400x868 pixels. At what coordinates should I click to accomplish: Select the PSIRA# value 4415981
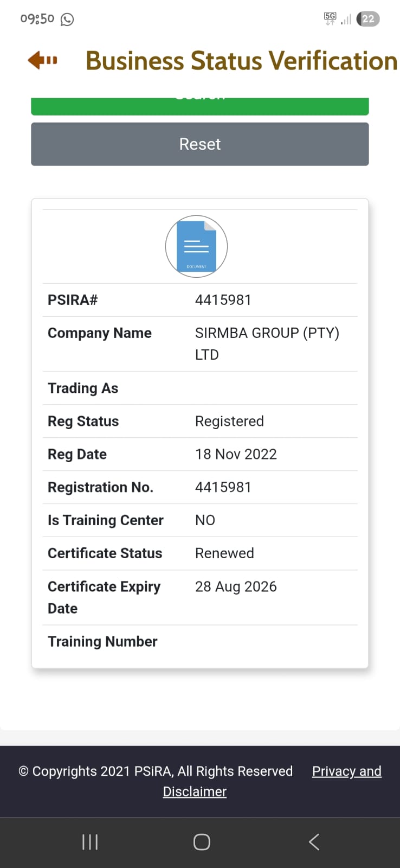[223, 300]
